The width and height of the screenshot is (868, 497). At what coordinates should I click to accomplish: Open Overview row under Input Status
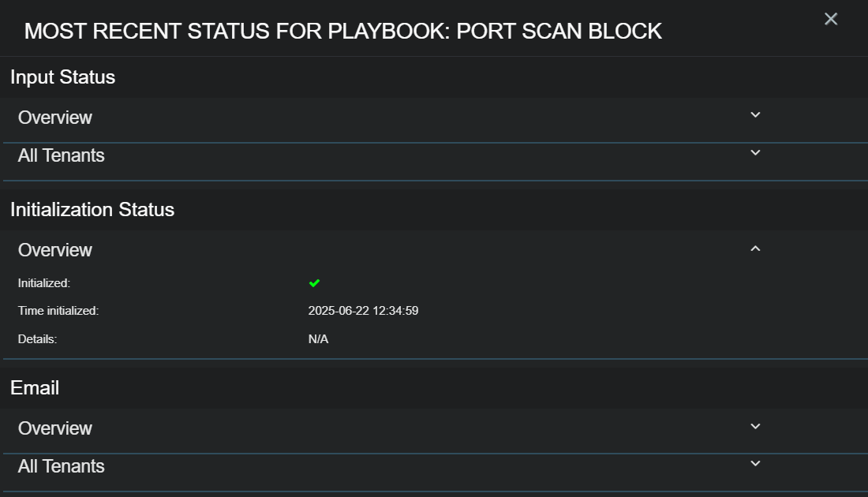pos(55,118)
